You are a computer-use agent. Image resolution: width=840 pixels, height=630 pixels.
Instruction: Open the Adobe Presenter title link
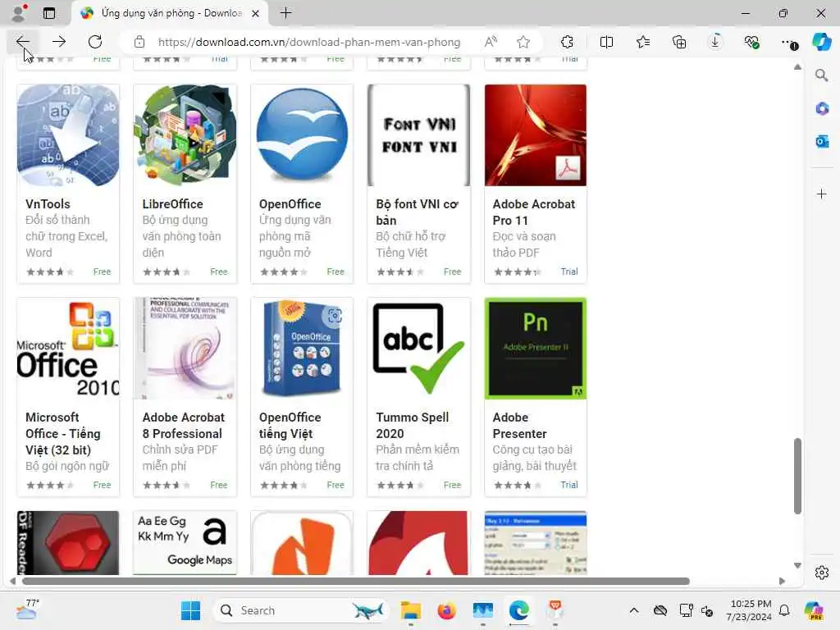click(x=519, y=426)
